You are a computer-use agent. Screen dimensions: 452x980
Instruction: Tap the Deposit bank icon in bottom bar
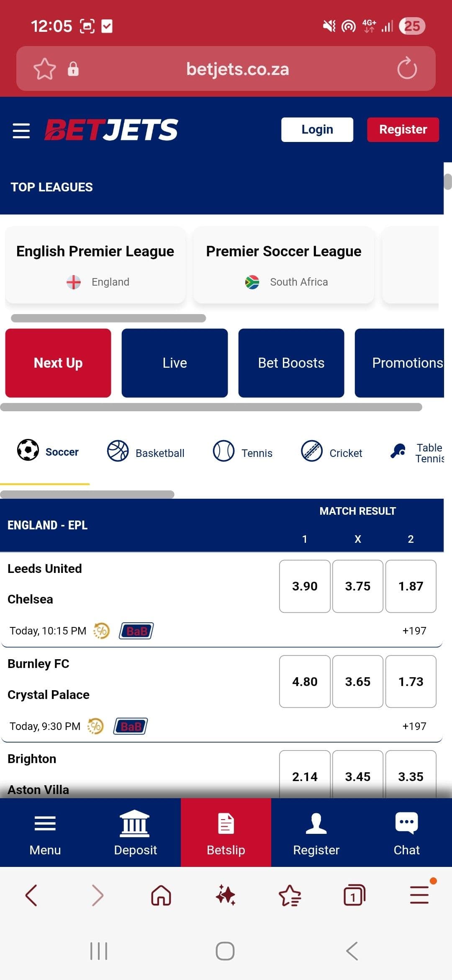click(135, 823)
